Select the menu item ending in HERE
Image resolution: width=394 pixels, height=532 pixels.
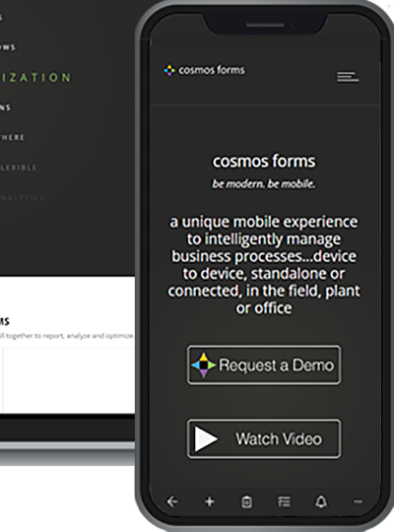click(12, 137)
